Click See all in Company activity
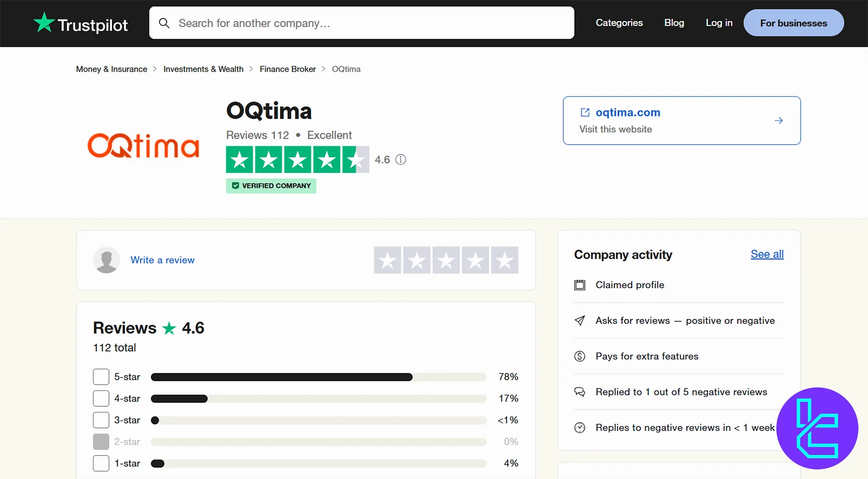Viewport: 868px width, 479px height. [x=767, y=254]
